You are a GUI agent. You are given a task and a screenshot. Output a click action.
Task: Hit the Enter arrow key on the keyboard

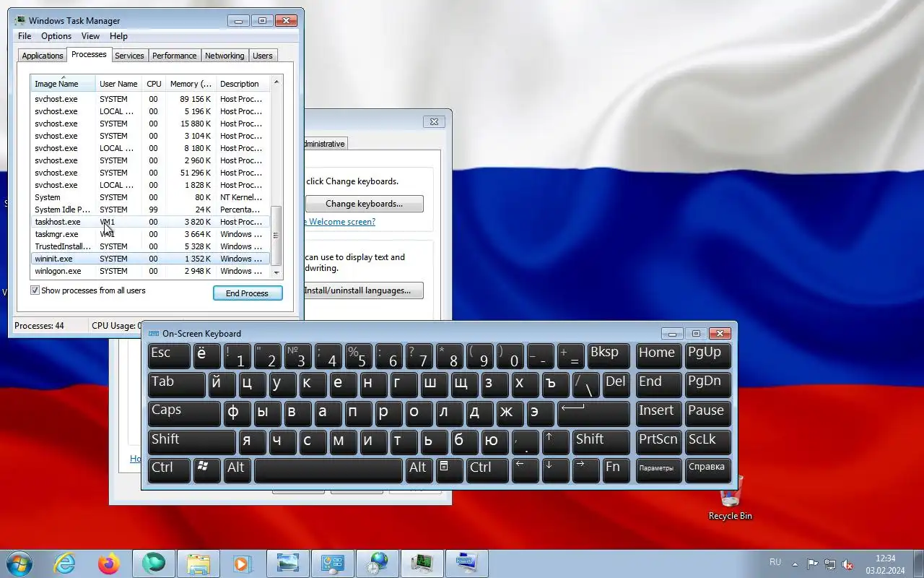coord(594,413)
